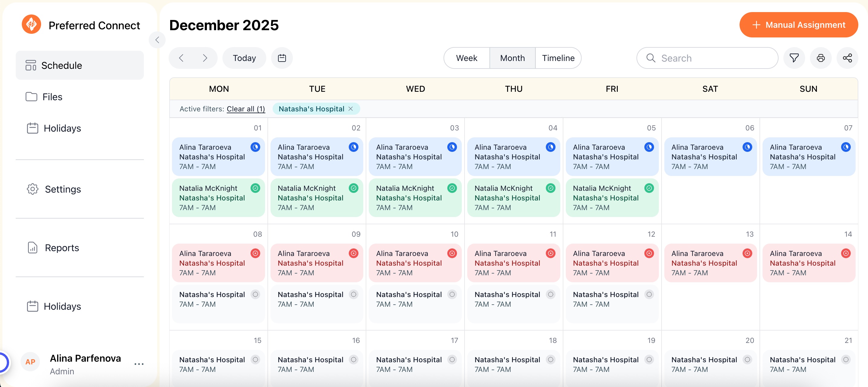Click the December 2025 heading
868x387 pixels.
coord(224,25)
